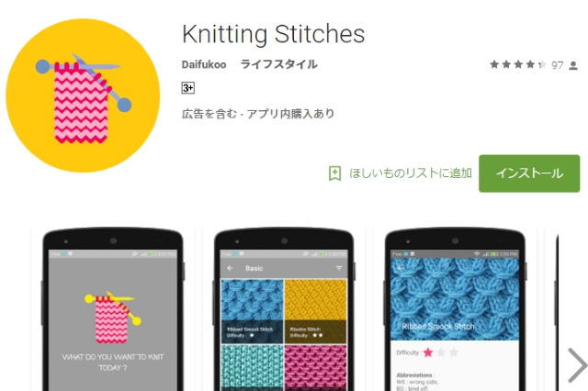Click the Knitting Stitches app icon

tap(83, 95)
